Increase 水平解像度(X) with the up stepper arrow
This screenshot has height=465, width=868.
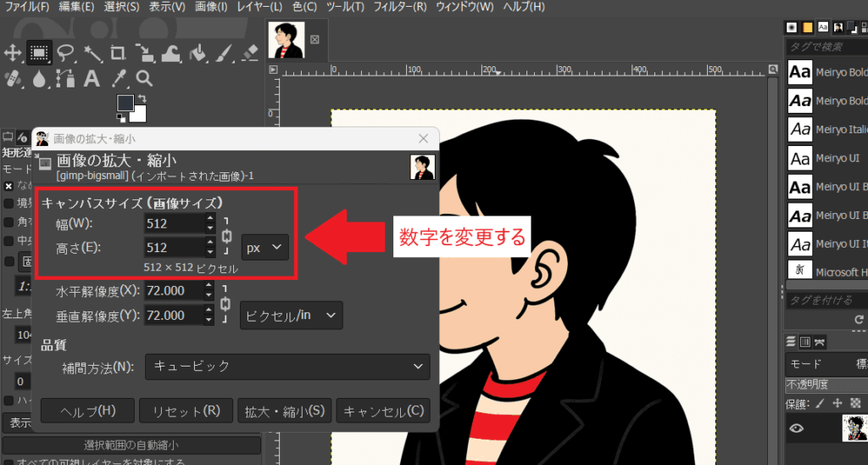pyautogui.click(x=209, y=286)
